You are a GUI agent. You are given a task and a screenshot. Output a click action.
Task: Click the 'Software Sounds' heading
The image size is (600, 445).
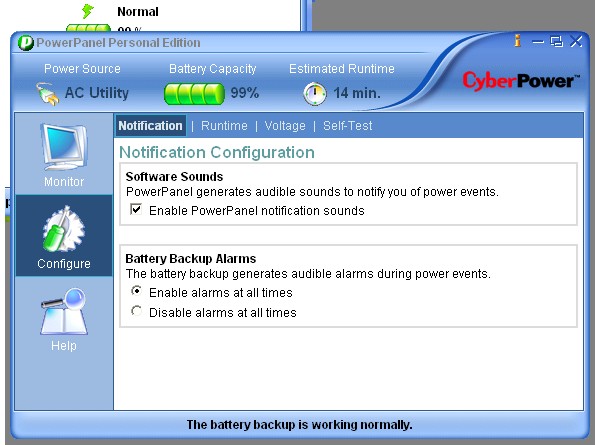coord(174,176)
